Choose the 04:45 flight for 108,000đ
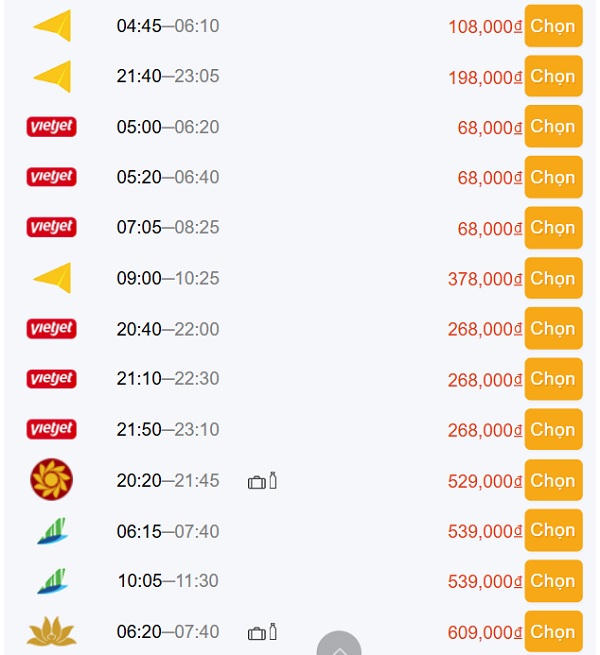 pyautogui.click(x=553, y=26)
